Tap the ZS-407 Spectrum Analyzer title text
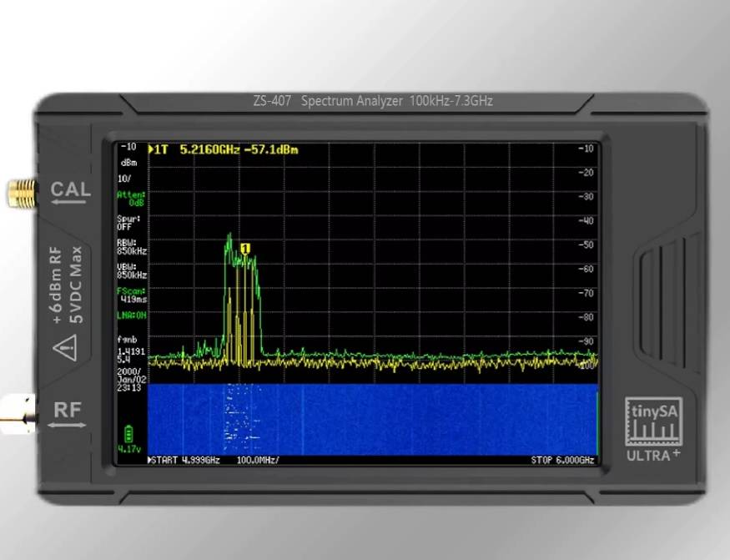This screenshot has width=730, height=560. pos(373,101)
